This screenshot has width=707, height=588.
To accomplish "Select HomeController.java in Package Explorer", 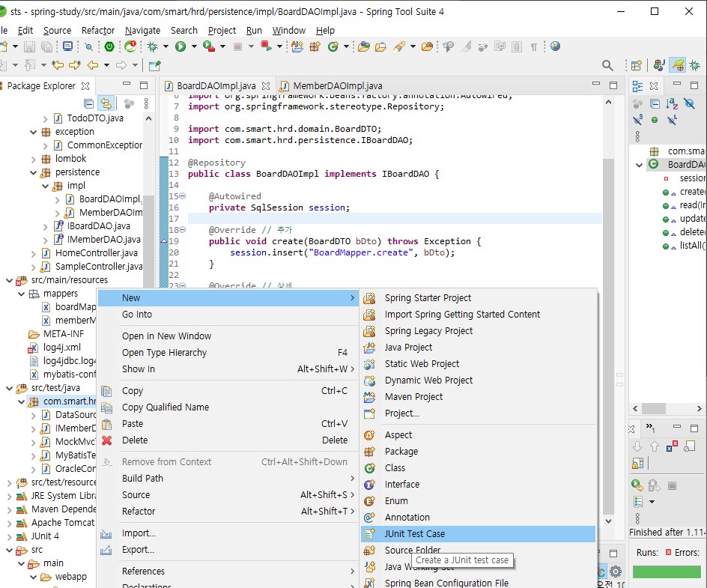I will pos(96,253).
